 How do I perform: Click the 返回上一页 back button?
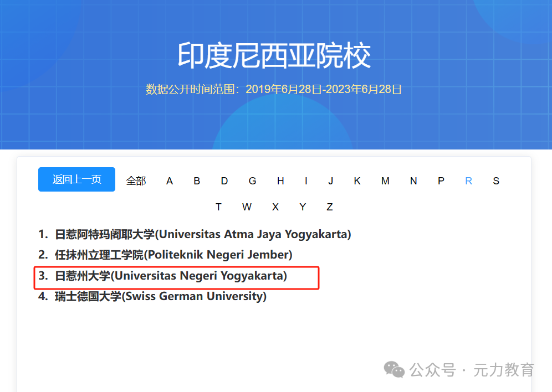[x=76, y=179]
